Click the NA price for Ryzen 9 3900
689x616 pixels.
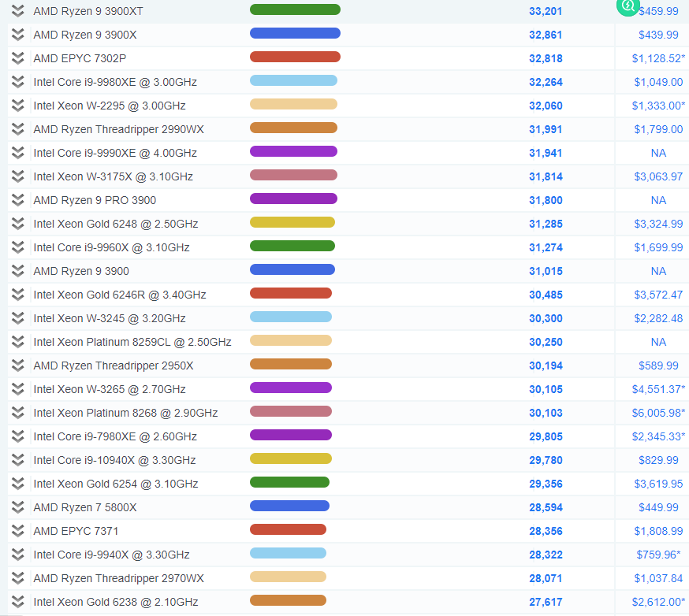(658, 271)
